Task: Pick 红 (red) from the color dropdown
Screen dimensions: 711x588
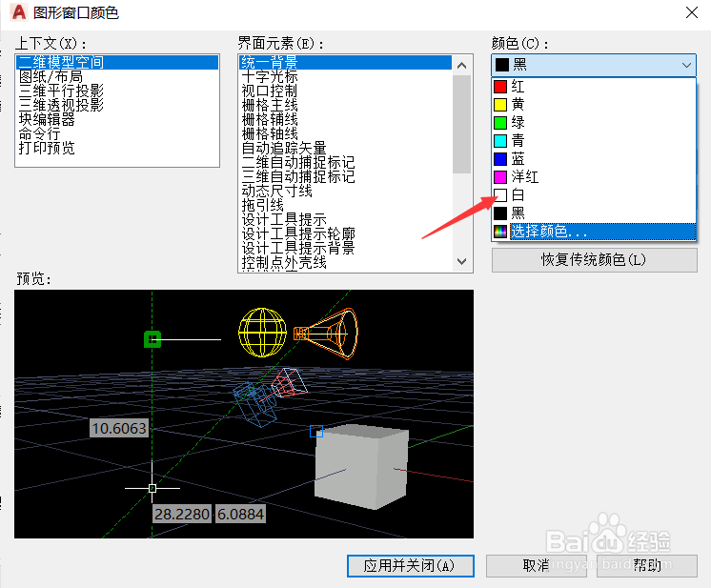Action: pos(594,86)
